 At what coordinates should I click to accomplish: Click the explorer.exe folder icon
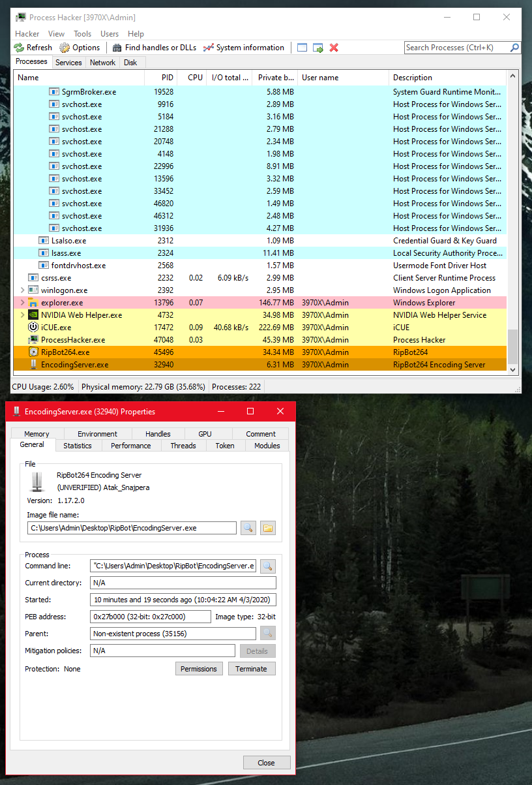33,303
